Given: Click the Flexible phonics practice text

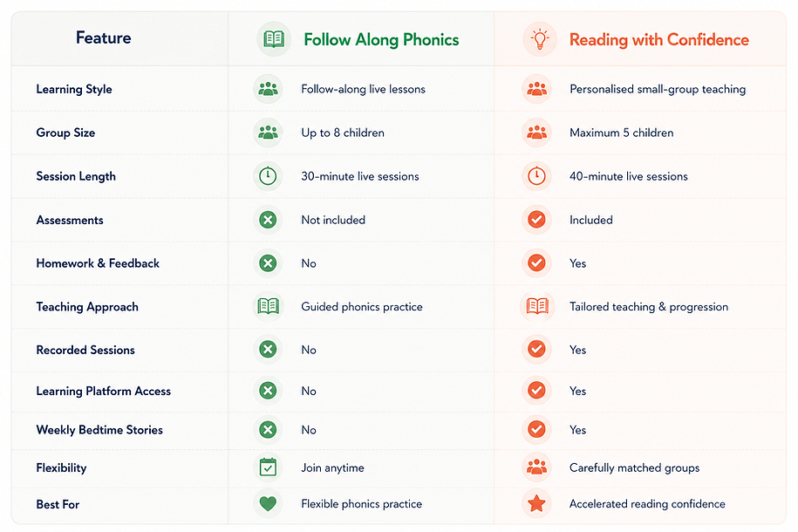Looking at the screenshot, I should [x=361, y=504].
